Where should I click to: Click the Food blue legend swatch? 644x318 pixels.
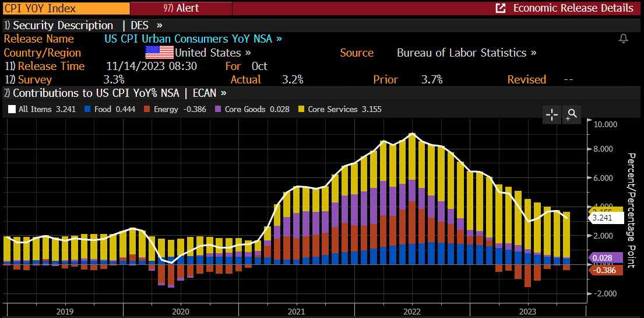[87, 110]
